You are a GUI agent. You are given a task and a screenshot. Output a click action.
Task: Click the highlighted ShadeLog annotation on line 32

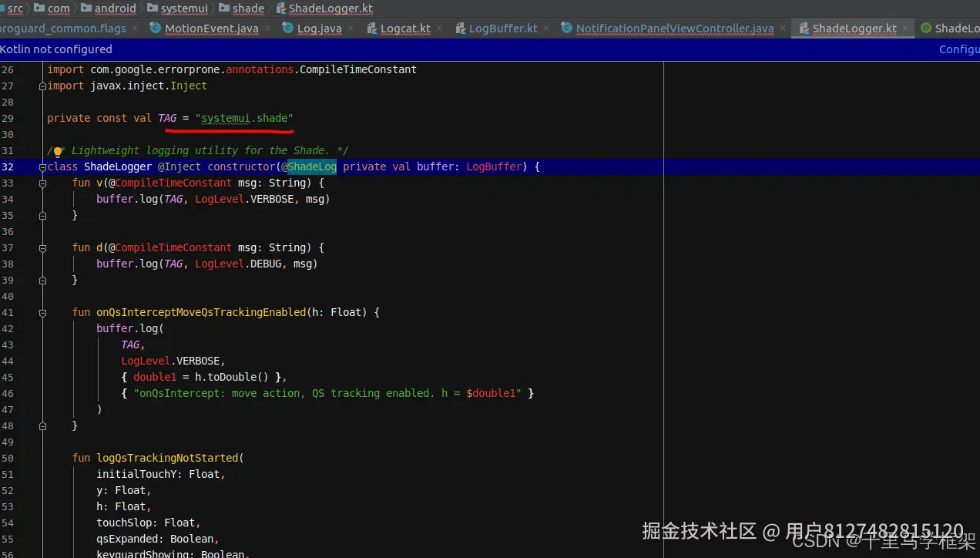coord(312,167)
